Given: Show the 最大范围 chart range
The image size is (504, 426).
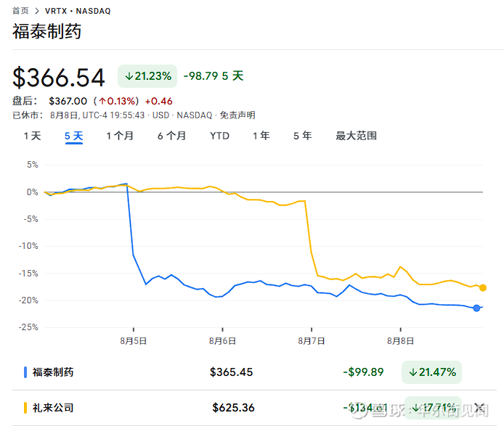Looking at the screenshot, I should click(x=356, y=136).
